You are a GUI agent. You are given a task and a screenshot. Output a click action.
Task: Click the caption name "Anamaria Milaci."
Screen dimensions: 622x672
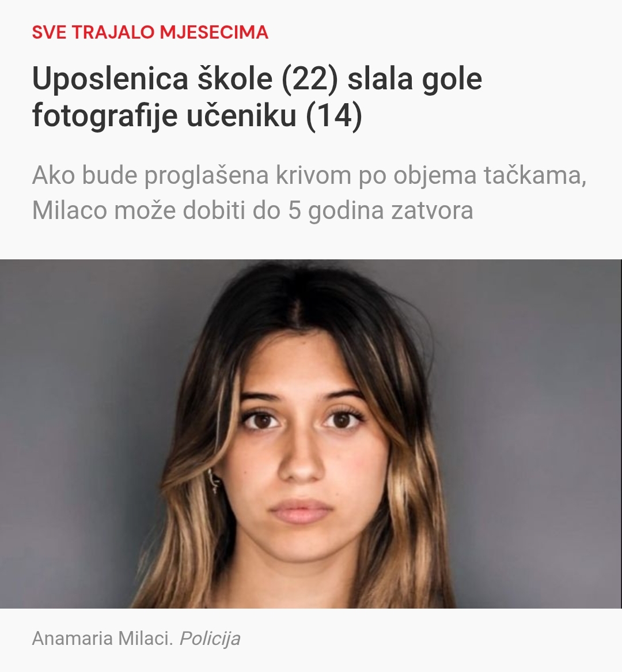tap(103, 638)
